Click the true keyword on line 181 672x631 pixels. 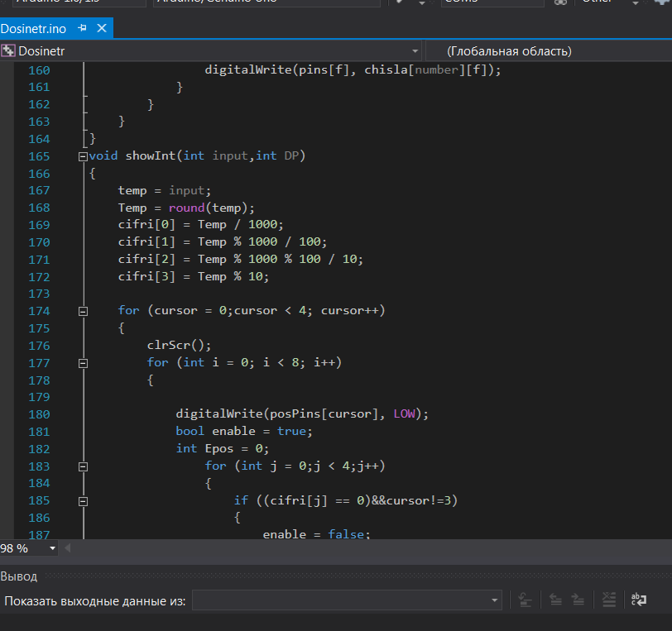click(x=291, y=431)
